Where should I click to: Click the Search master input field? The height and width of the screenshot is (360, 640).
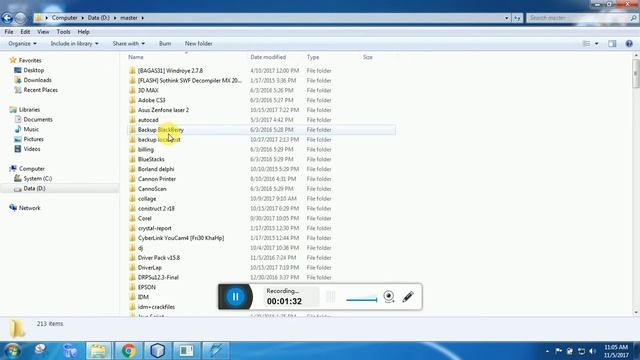[578, 18]
